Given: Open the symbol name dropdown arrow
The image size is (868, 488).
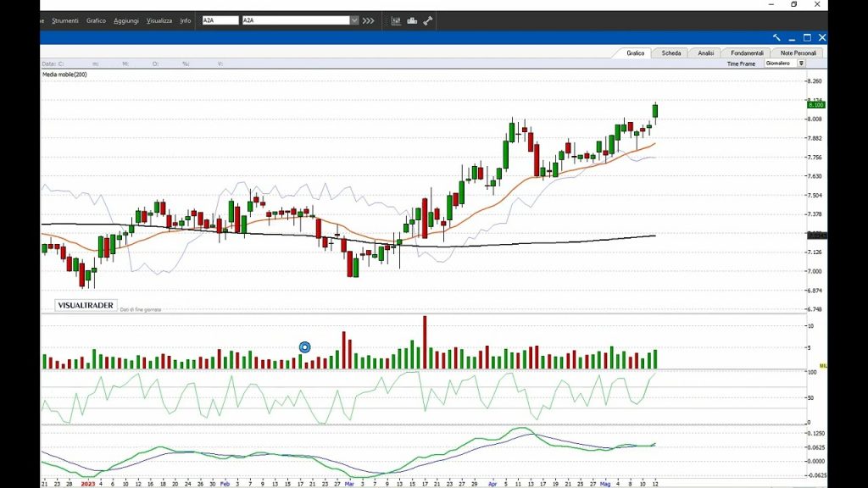Looking at the screenshot, I should pyautogui.click(x=354, y=20).
